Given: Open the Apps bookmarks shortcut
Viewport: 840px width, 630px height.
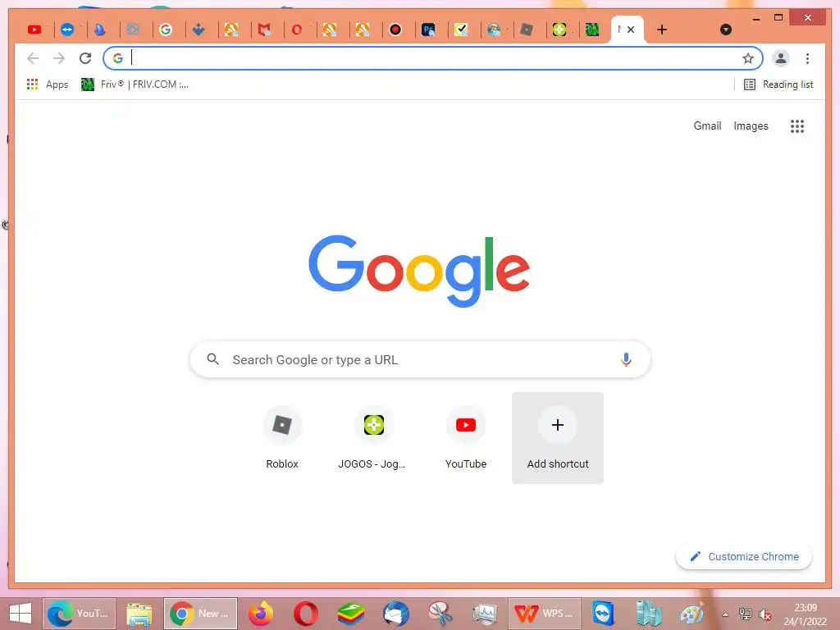Looking at the screenshot, I should tap(47, 84).
